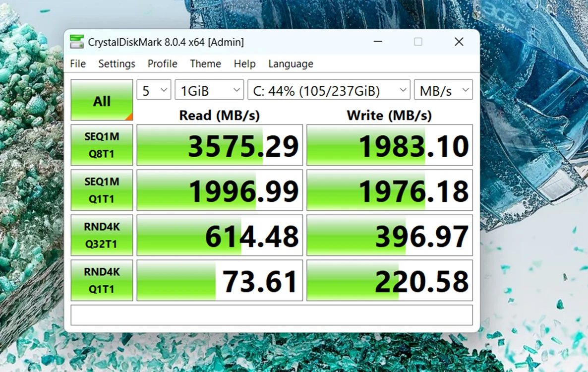588x372 pixels.
Task: Open the File menu
Action: (78, 64)
